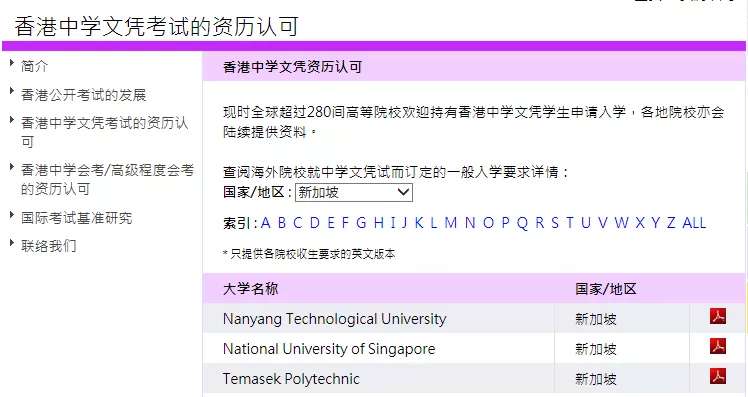Open 联络我们 sidebar link
This screenshot has height=397, width=748.
[x=48, y=246]
